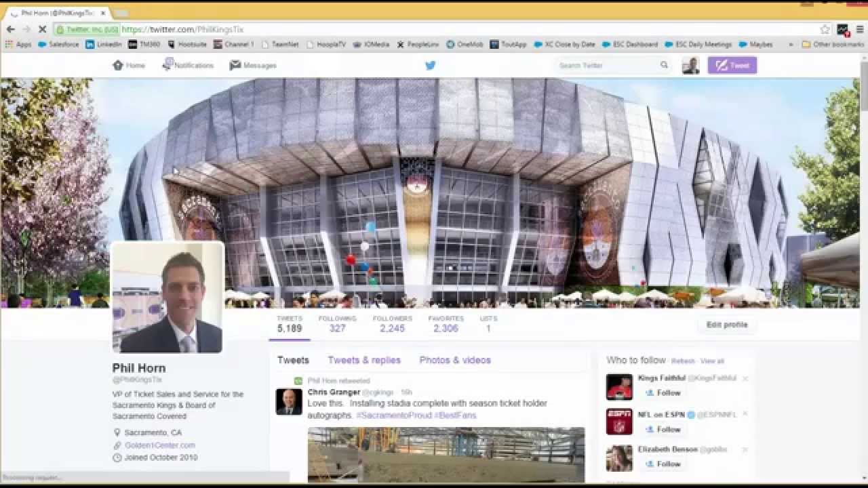This screenshot has width=868, height=488.
Task: Dismiss Kings Faithful follow suggestion
Action: click(745, 378)
